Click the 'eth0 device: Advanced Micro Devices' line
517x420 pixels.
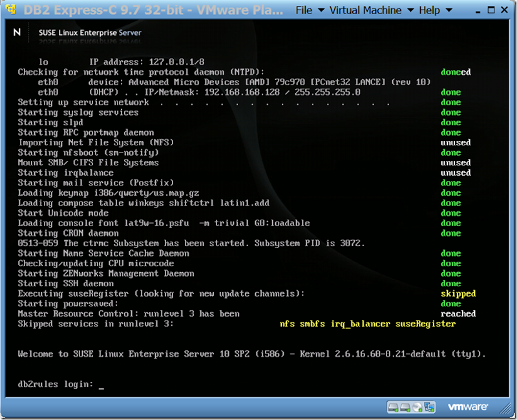coord(235,82)
